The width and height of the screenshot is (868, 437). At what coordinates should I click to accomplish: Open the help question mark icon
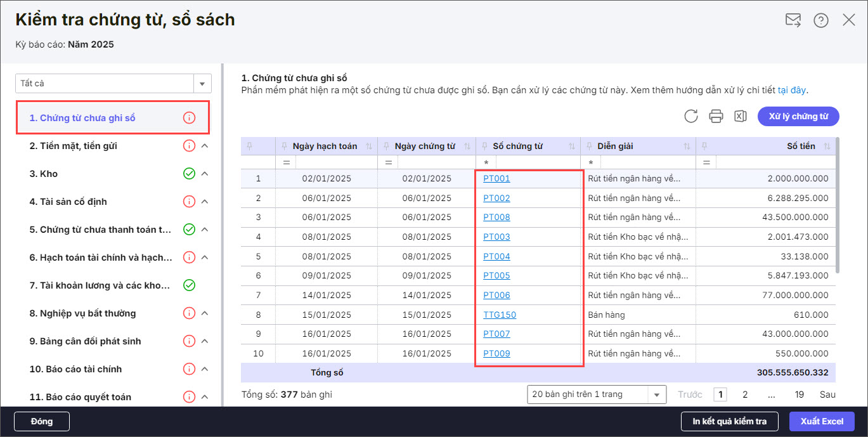(x=821, y=20)
